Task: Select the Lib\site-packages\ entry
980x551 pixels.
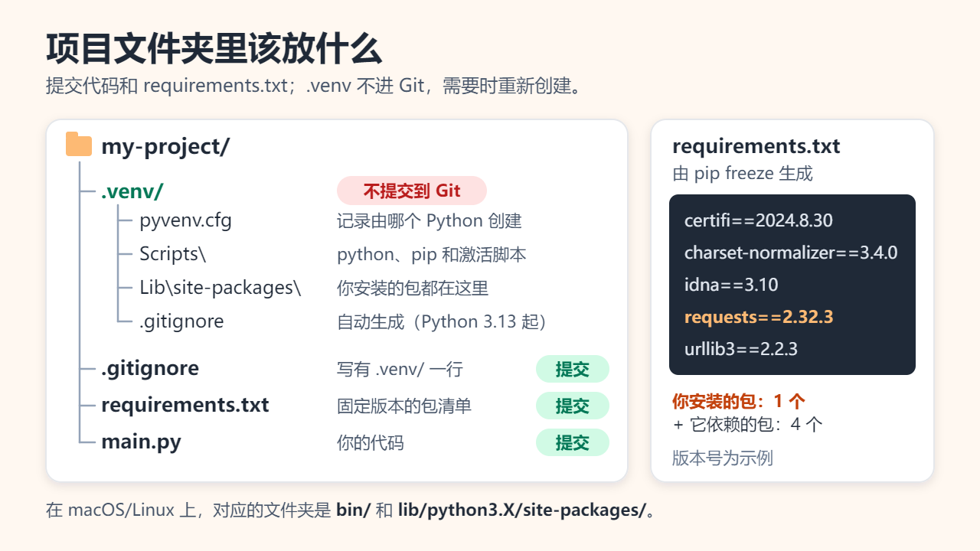Action: point(220,288)
